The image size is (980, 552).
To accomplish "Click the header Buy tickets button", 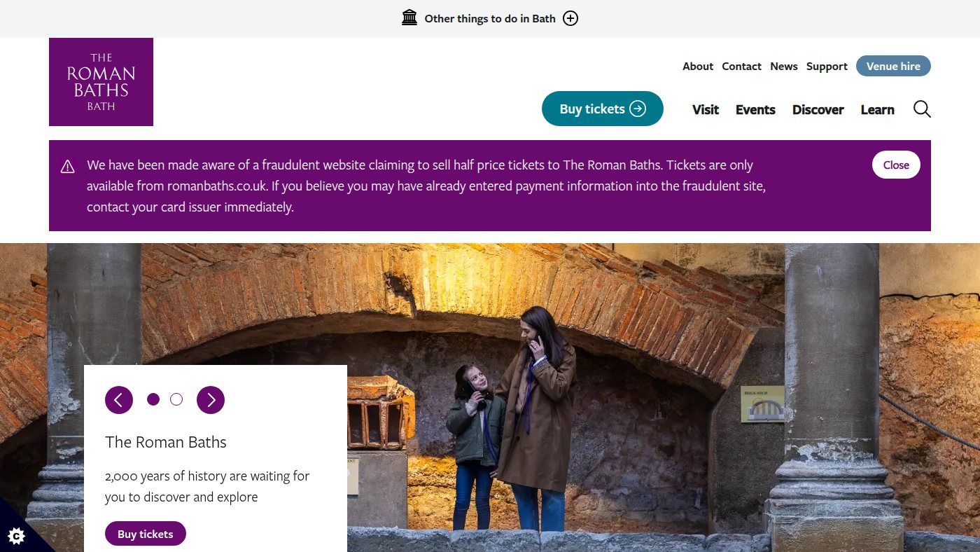I will pos(603,109).
